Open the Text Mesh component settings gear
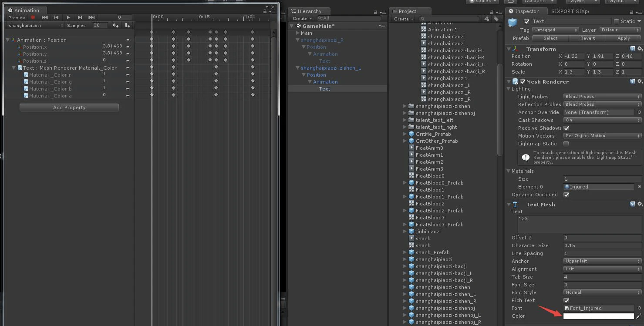The width and height of the screenshot is (644, 326). click(x=640, y=204)
